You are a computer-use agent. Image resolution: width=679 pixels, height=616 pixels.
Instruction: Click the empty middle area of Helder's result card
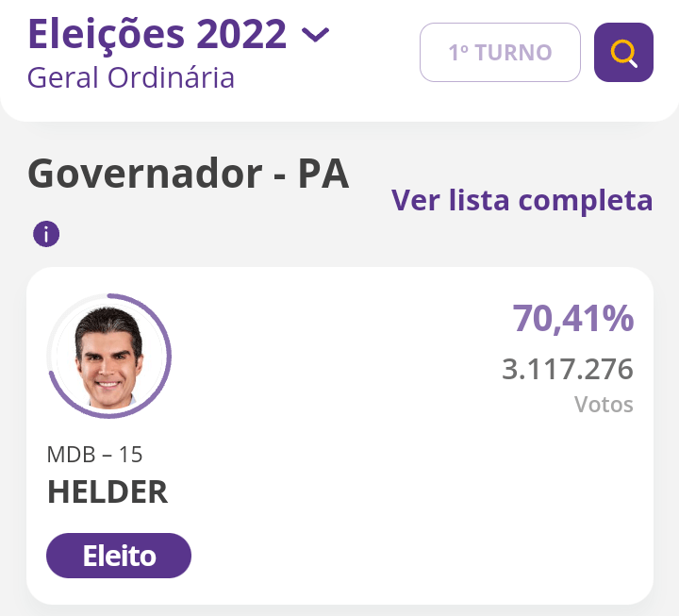pyautogui.click(x=358, y=453)
